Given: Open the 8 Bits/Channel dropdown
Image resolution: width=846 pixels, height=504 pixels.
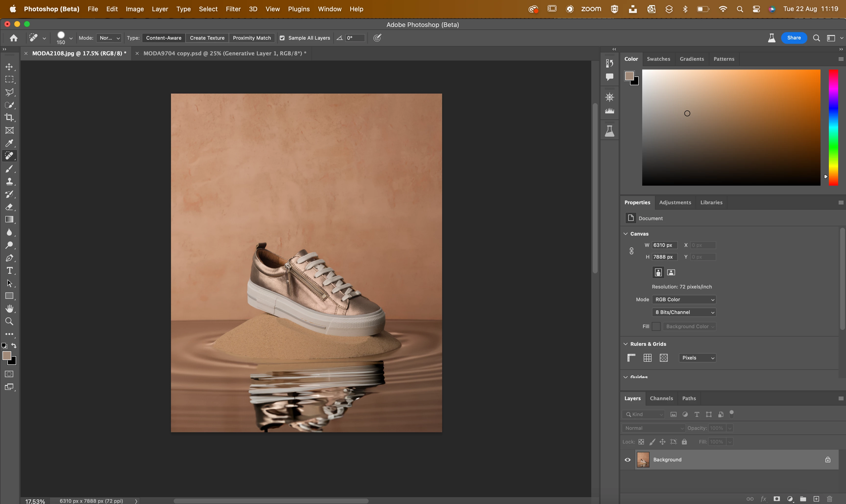Looking at the screenshot, I should 684,312.
